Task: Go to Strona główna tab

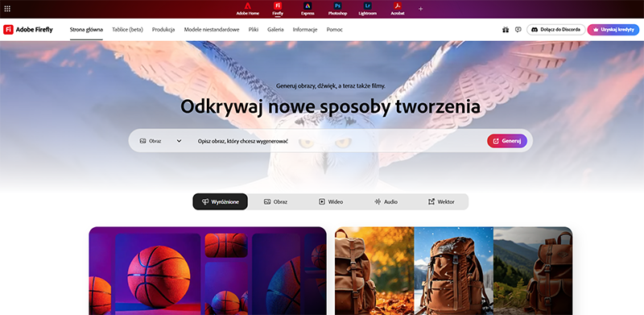Action: 86,30
